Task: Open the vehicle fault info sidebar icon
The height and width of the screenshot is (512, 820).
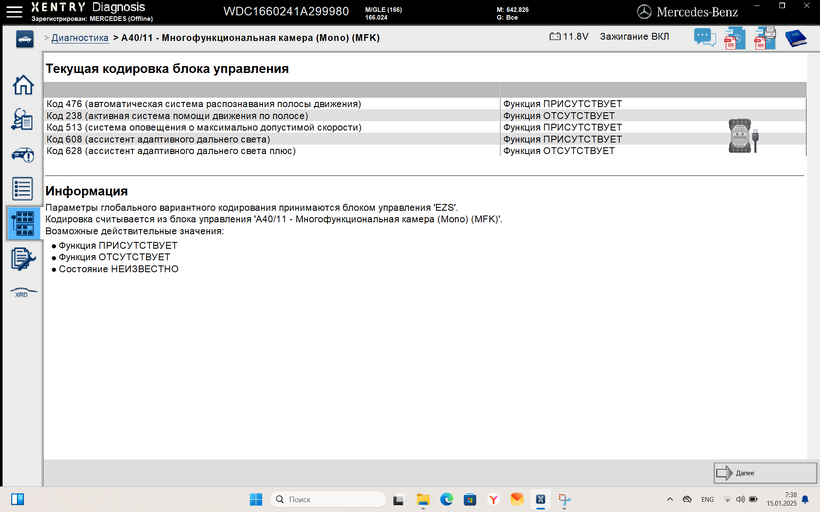Action: click(x=22, y=154)
